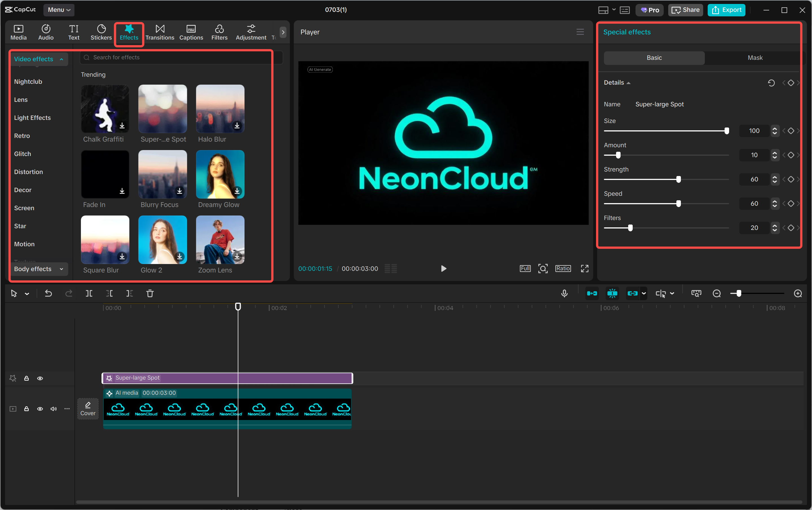Screen dimensions: 812x510
Task: Open the CapCut Menu dropdown
Action: point(59,10)
